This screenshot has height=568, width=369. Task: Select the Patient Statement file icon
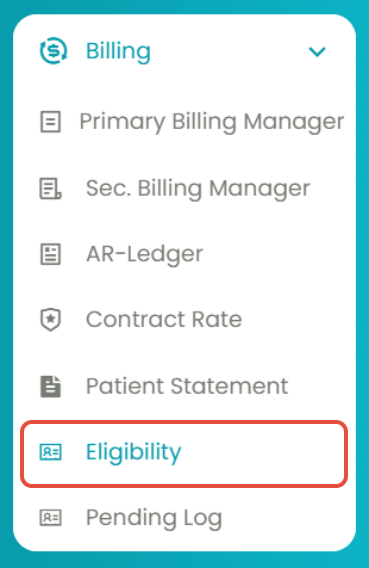tap(50, 387)
